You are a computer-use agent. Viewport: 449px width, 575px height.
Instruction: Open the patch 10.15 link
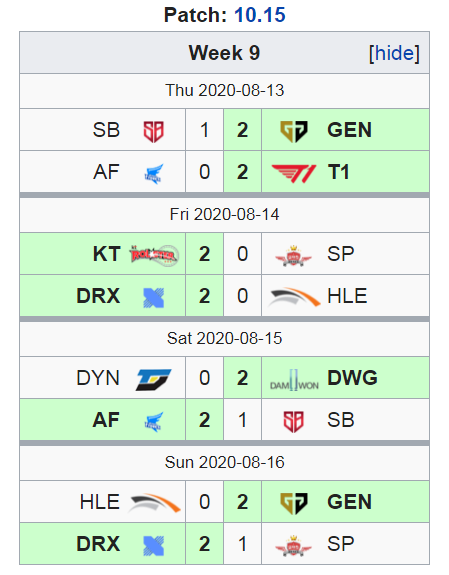pyautogui.click(x=260, y=15)
